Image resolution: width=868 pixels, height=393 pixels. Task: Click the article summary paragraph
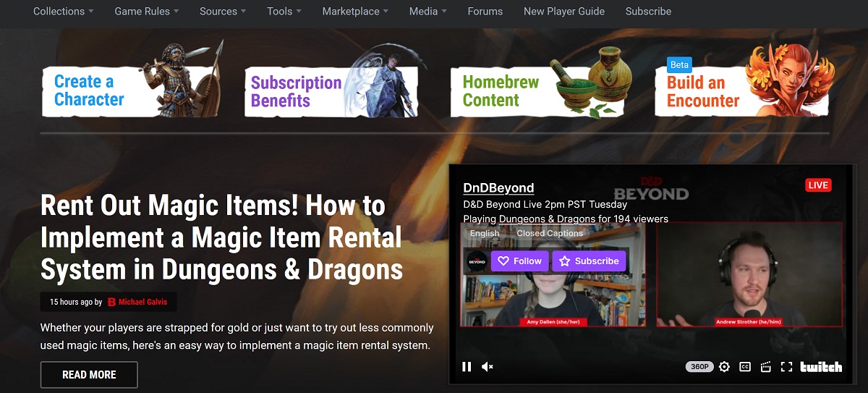pyautogui.click(x=237, y=337)
